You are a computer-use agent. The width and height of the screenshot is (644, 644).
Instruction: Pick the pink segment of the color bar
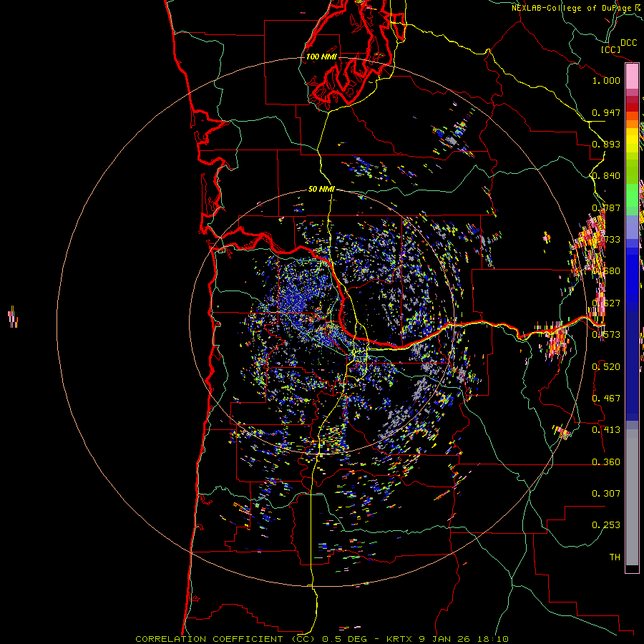click(632, 77)
